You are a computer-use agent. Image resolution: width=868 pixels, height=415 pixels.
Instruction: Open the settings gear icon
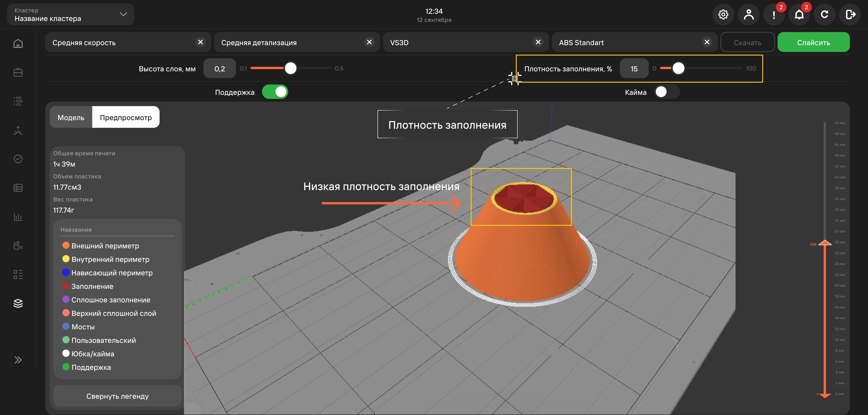[x=723, y=14]
